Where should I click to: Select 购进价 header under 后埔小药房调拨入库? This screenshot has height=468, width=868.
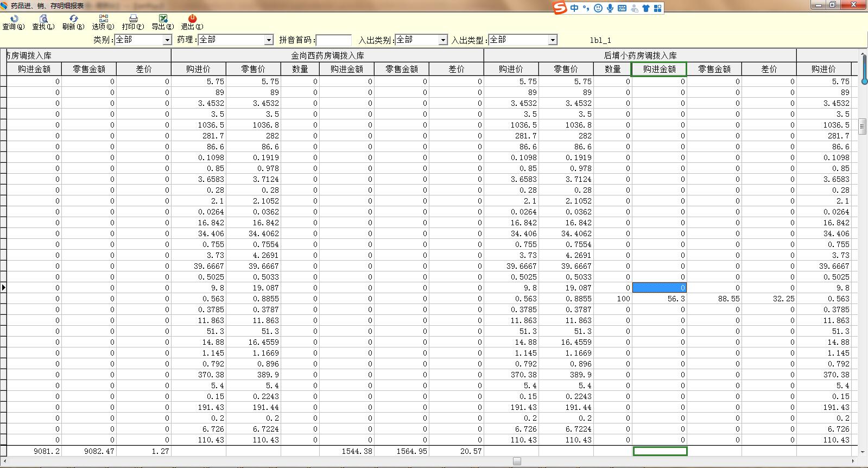(511, 69)
